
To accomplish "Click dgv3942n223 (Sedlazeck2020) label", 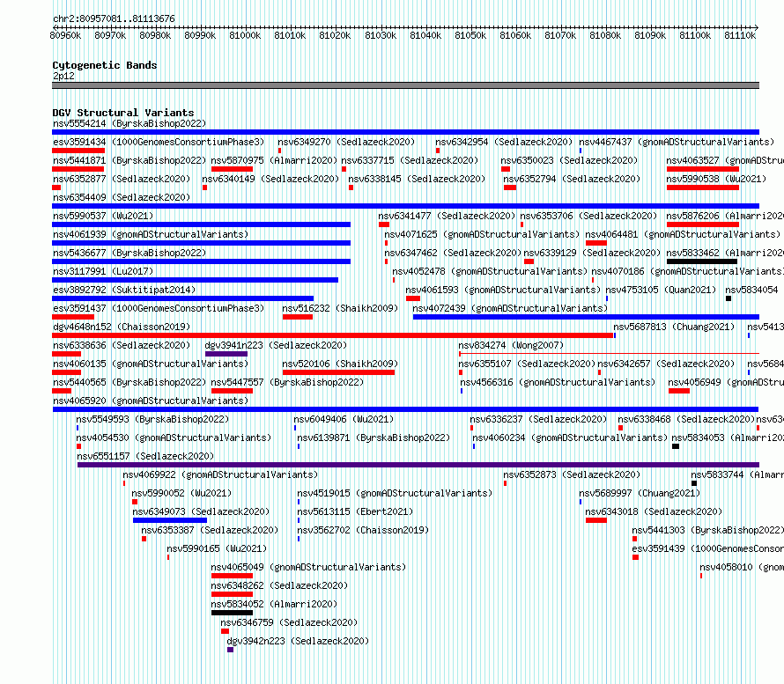I will [298, 641].
